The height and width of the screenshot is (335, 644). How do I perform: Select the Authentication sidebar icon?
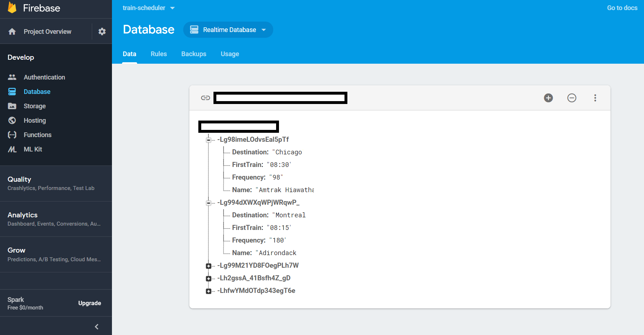pos(12,77)
